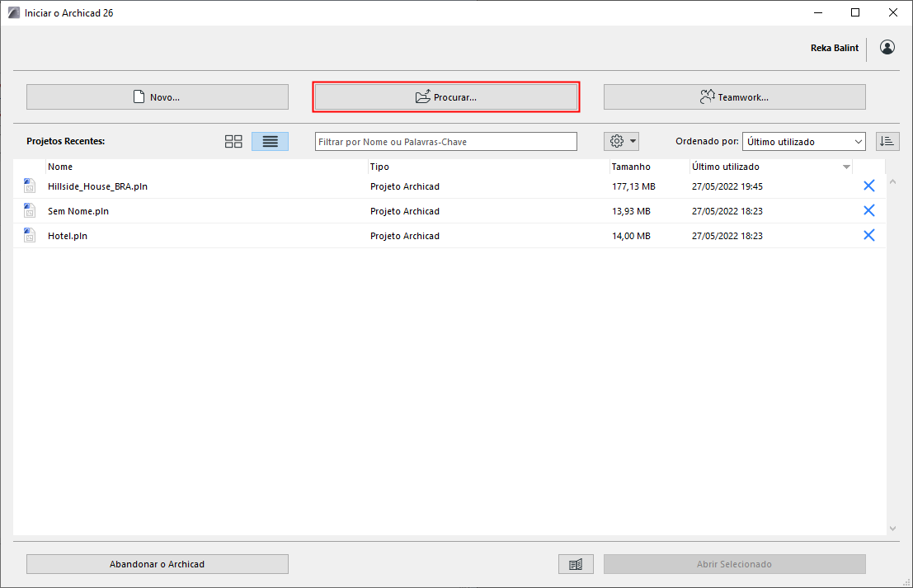Toggle the sort arrow in Último utilizado column
This screenshot has width=913, height=588.
(x=846, y=167)
